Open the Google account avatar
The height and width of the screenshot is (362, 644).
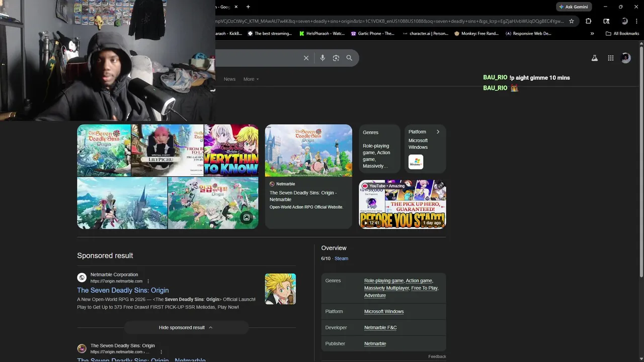(x=626, y=58)
